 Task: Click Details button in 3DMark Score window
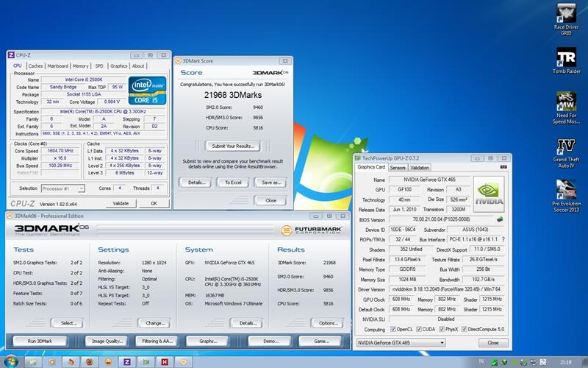tap(196, 183)
